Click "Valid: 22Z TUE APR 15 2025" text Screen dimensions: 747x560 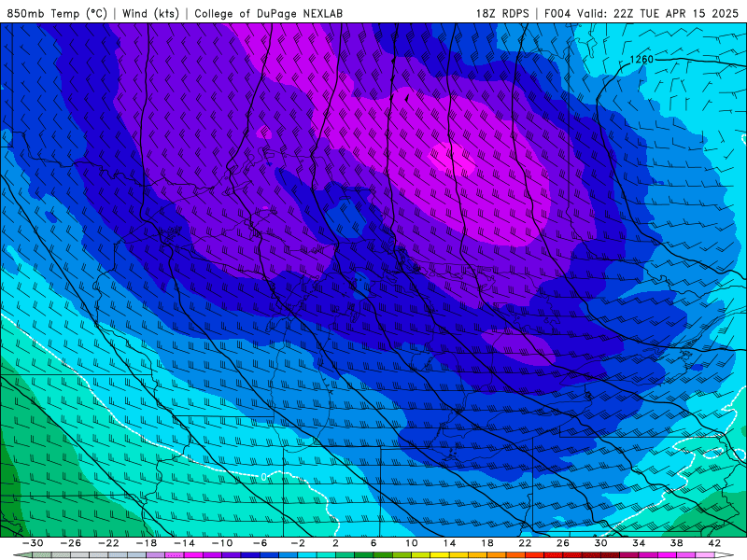click(x=657, y=13)
